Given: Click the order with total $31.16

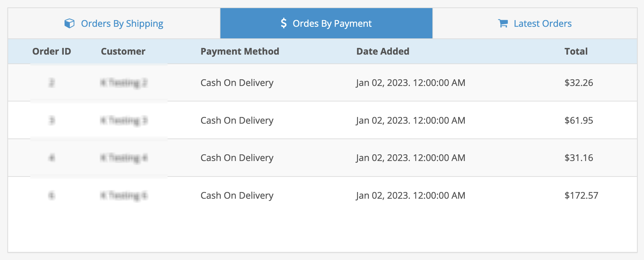Looking at the screenshot, I should tap(579, 158).
